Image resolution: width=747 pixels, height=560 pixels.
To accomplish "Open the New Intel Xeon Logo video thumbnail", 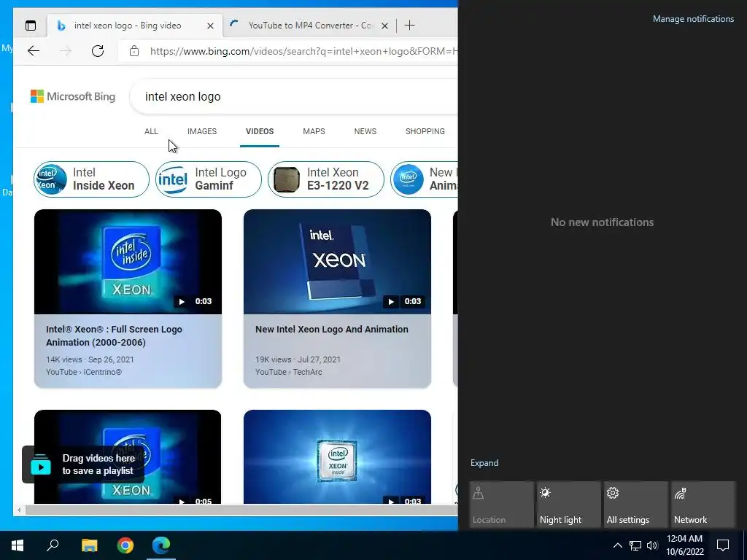I will [x=337, y=262].
